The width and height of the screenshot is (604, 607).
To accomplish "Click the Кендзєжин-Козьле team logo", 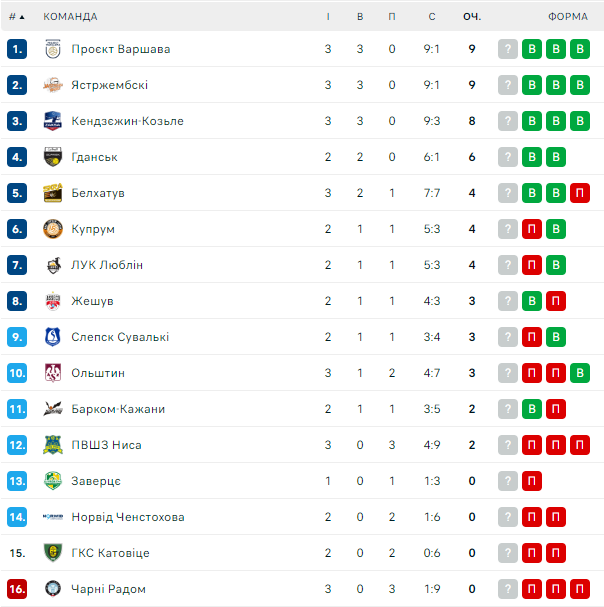I will pyautogui.click(x=53, y=121).
